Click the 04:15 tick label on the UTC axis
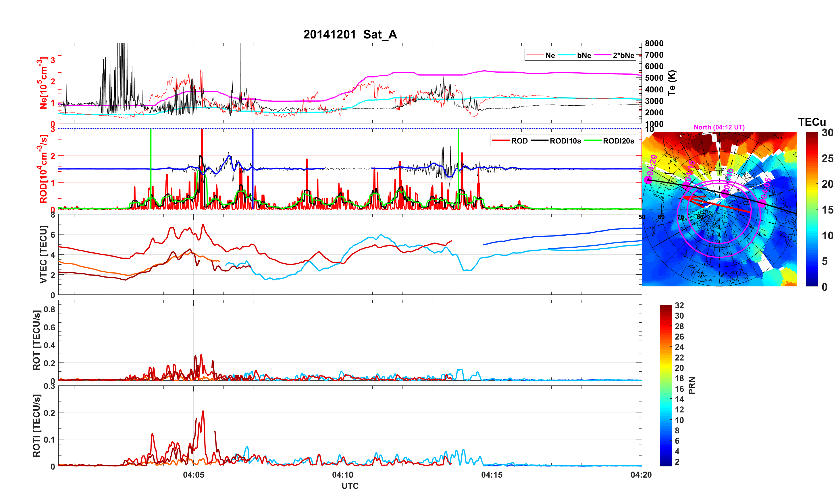Image resolution: width=834 pixels, height=504 pixels. (492, 474)
